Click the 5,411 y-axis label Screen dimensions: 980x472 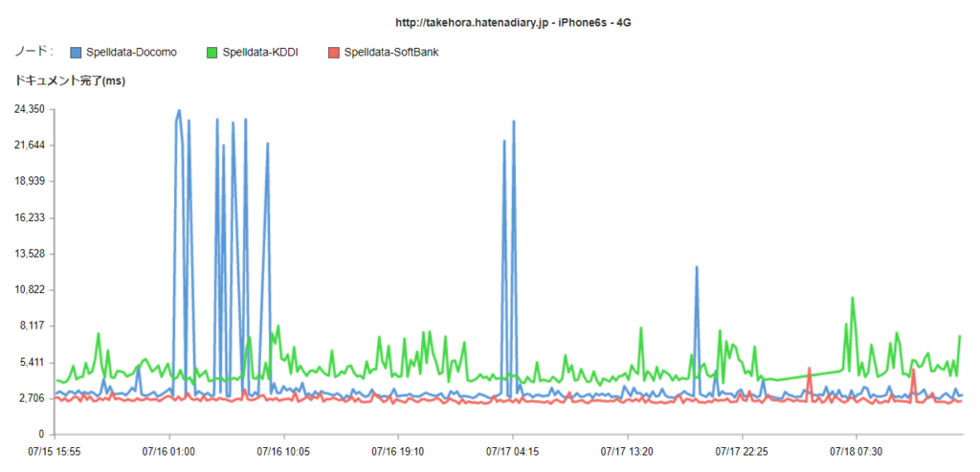[x=32, y=362]
